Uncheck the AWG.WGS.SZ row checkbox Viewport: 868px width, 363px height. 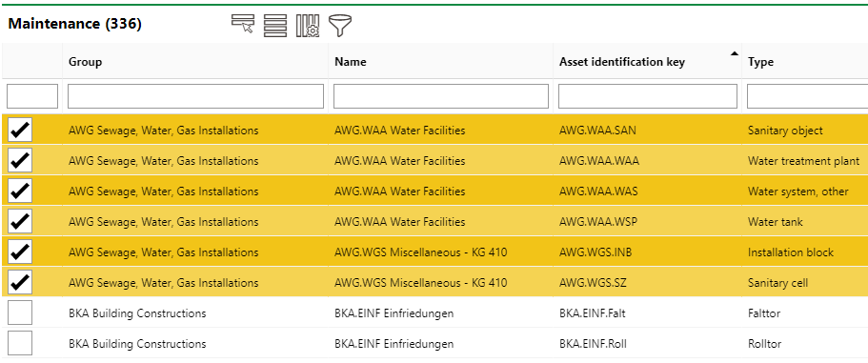coord(20,282)
